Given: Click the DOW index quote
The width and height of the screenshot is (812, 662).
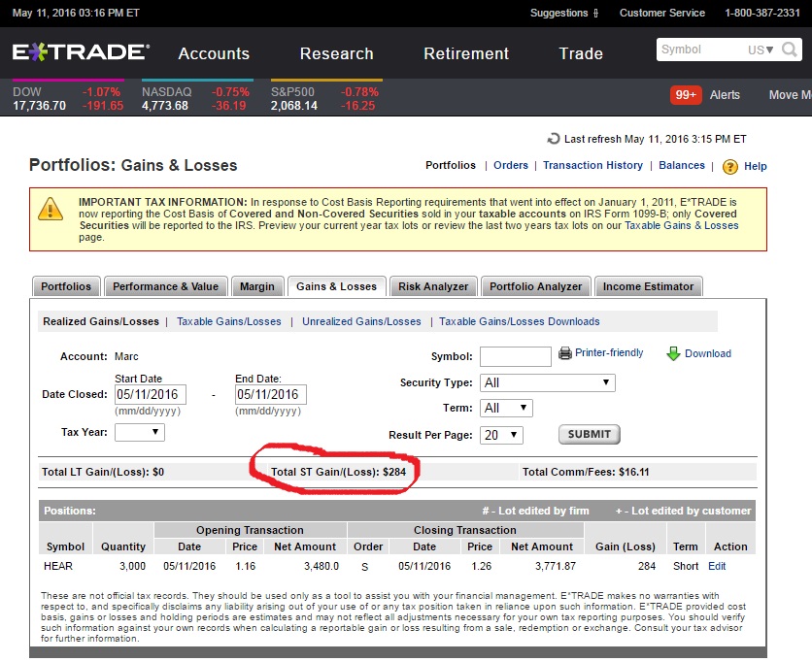Looking at the screenshot, I should tap(68, 98).
